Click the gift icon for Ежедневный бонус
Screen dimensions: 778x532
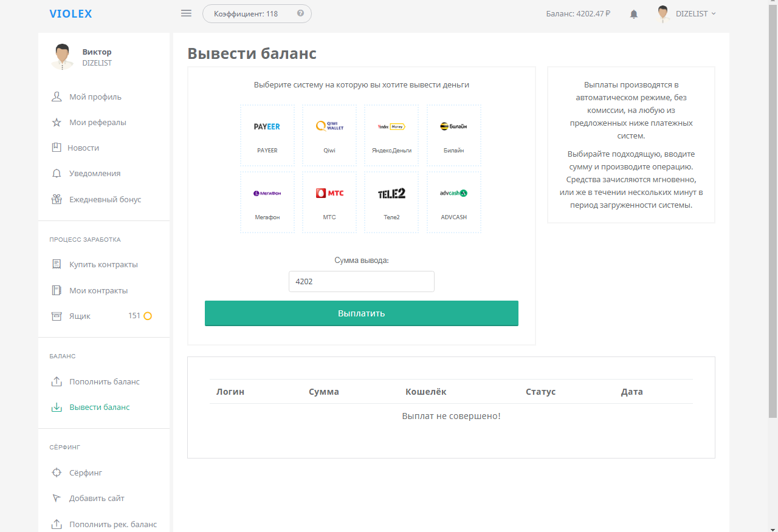(57, 199)
